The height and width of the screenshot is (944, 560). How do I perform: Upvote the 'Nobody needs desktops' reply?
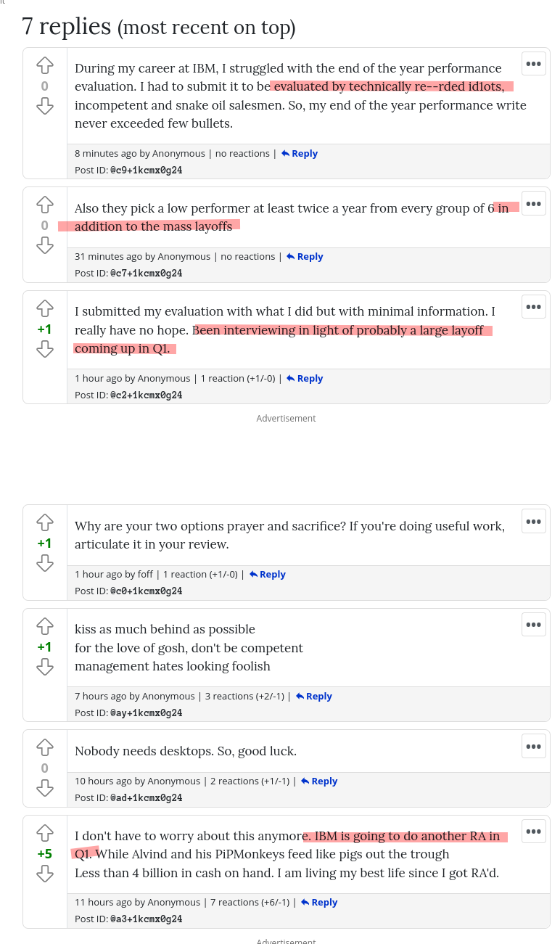point(45,747)
